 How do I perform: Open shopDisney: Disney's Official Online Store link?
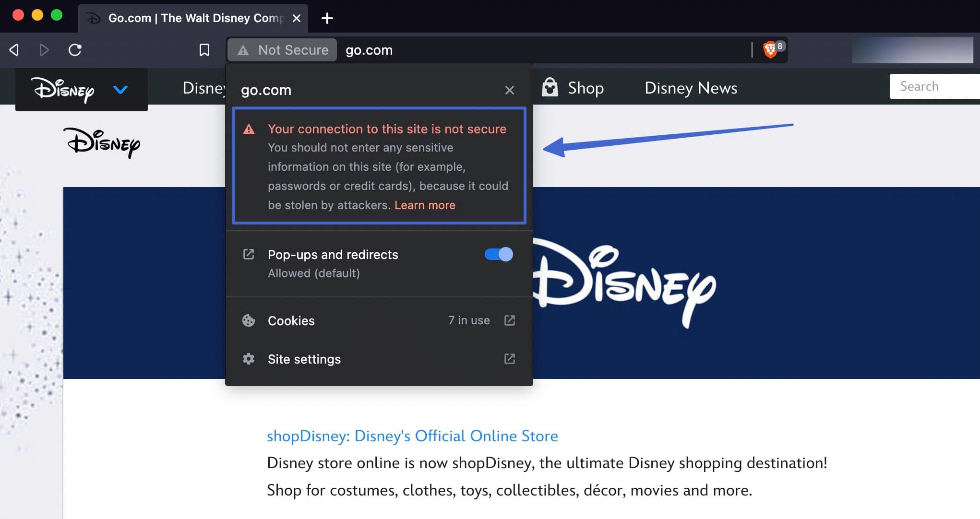point(412,436)
